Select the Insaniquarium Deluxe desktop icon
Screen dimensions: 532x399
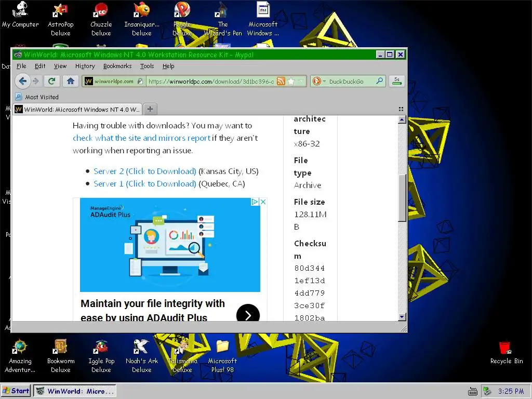(141, 19)
